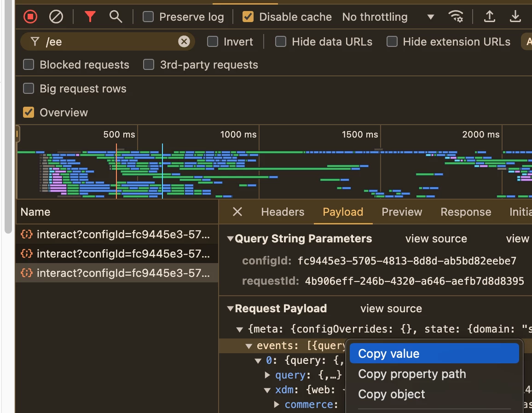Open the Response tab
Screen dimensions: 532x413
(x=466, y=212)
